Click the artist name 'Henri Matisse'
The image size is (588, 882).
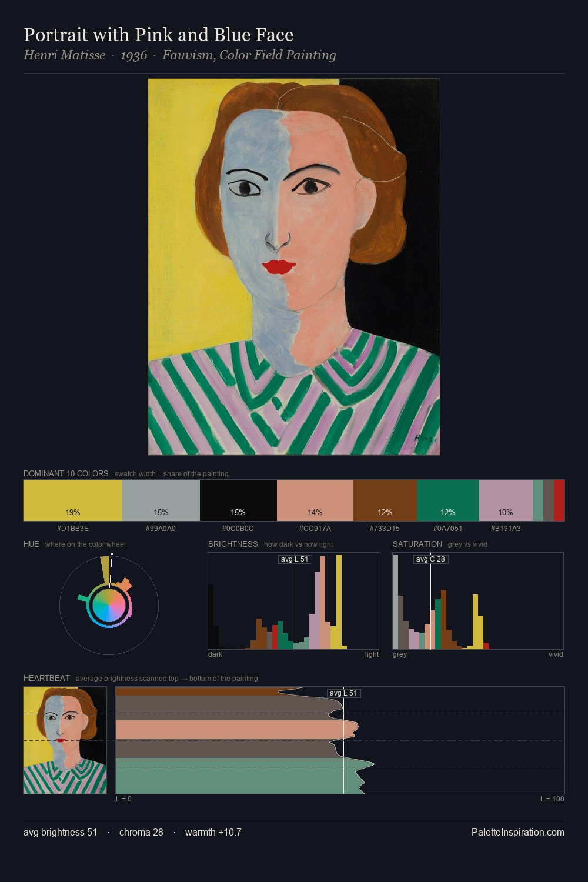tap(65, 55)
